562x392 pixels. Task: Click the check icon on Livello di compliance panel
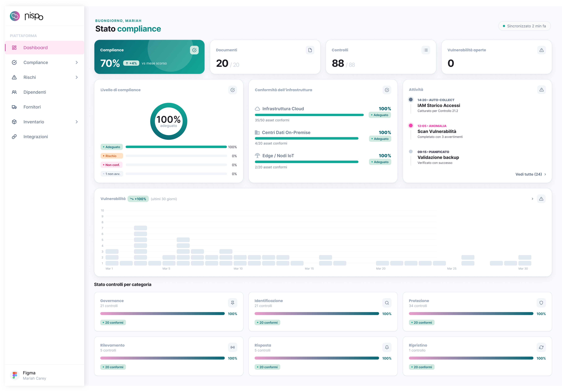233,90
